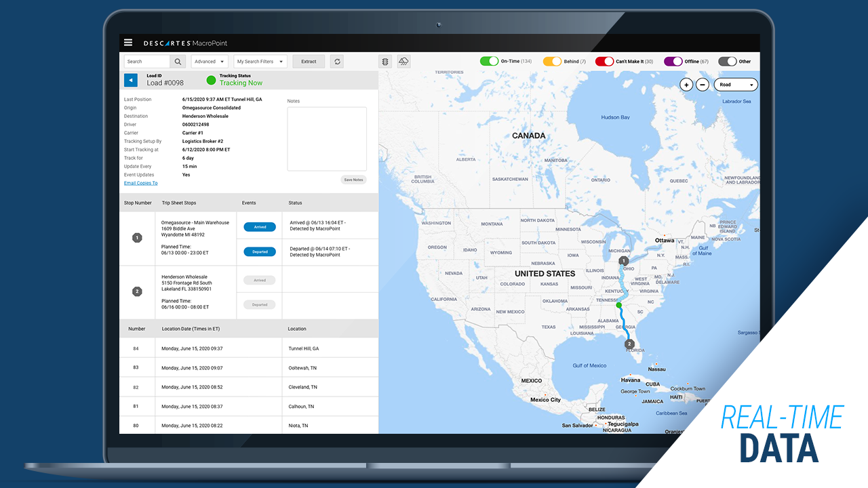Zoom out on the map
Image resolution: width=868 pixels, height=488 pixels.
pos(702,85)
